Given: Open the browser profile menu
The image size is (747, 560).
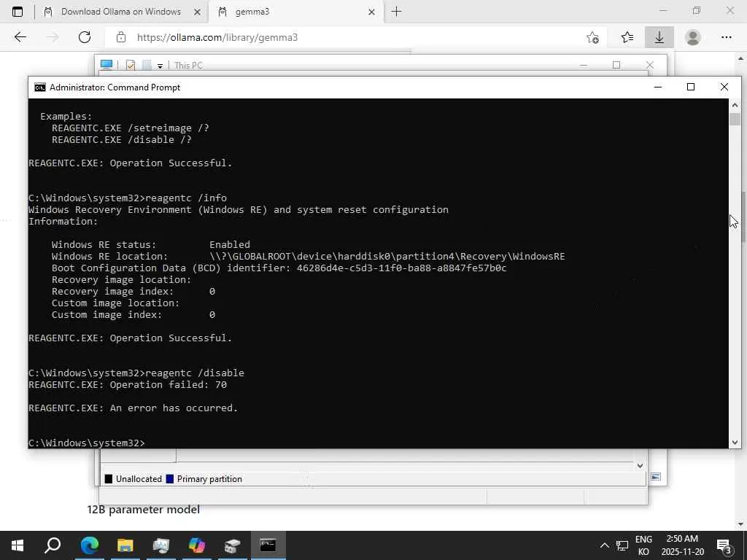Looking at the screenshot, I should click(x=693, y=37).
